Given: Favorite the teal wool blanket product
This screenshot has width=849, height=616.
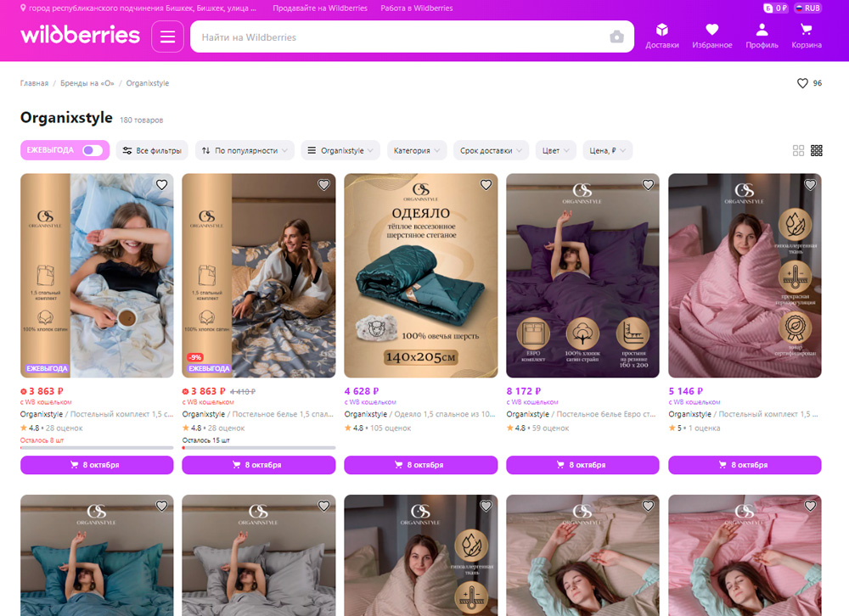Looking at the screenshot, I should tap(486, 185).
